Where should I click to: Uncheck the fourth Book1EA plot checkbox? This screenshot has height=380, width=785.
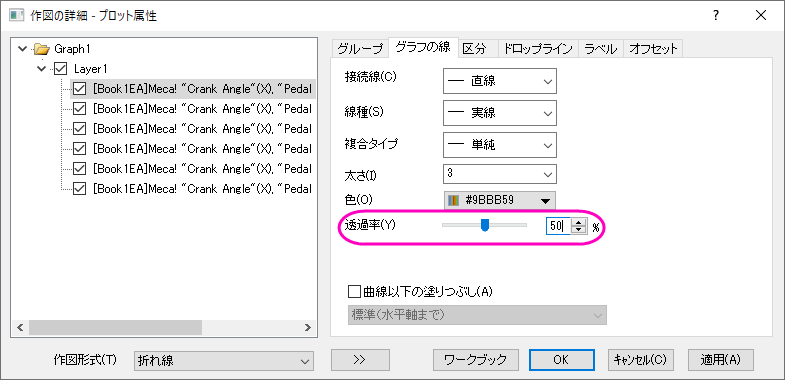click(x=79, y=149)
